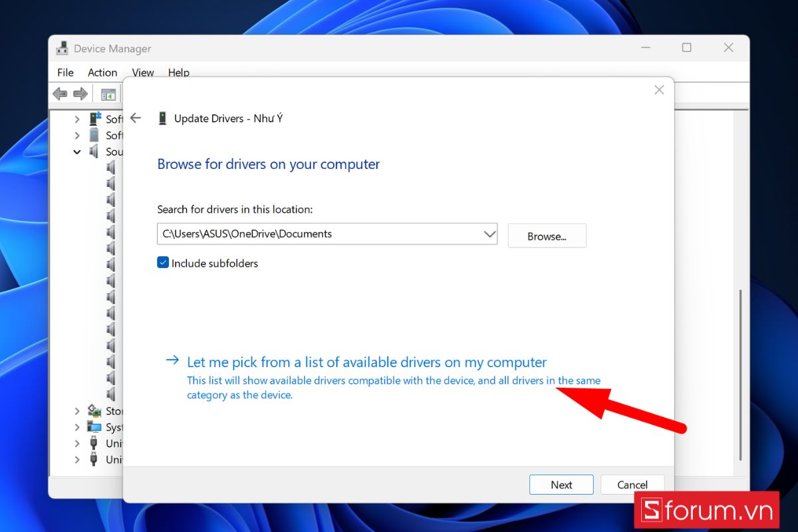Image resolution: width=798 pixels, height=532 pixels.
Task: Minimize the Device Manager window
Action: point(646,48)
